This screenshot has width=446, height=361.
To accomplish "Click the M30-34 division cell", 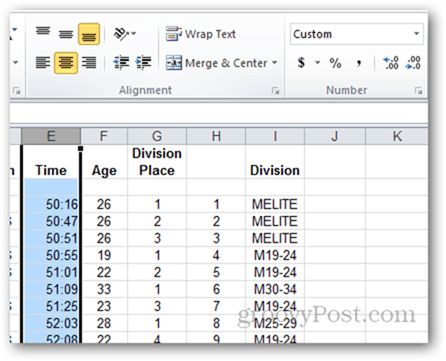I will [x=275, y=289].
